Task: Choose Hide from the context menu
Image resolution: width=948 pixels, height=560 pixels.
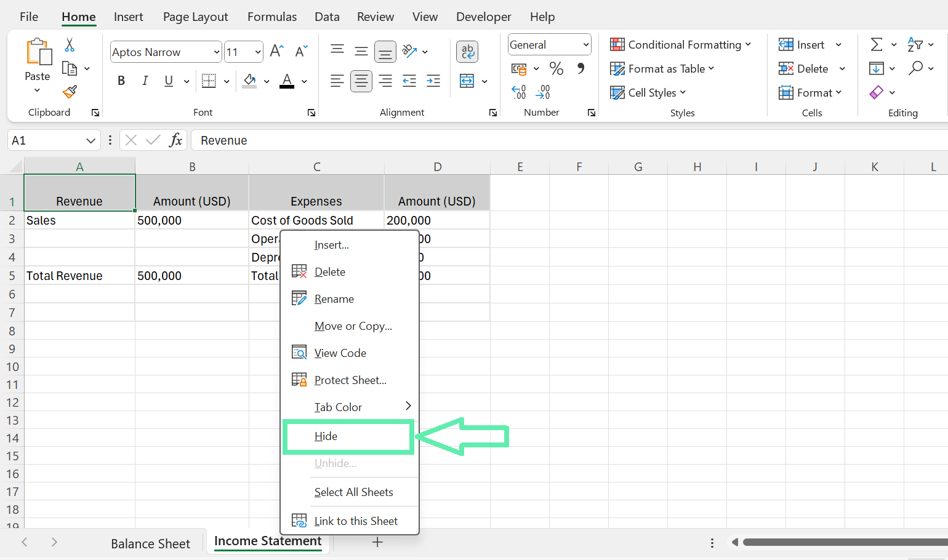Action: [x=326, y=436]
